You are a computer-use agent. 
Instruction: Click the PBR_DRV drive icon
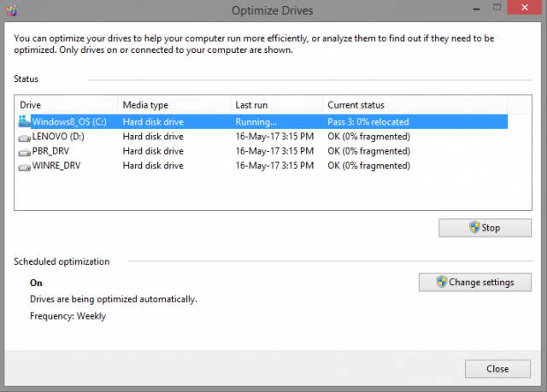point(25,151)
